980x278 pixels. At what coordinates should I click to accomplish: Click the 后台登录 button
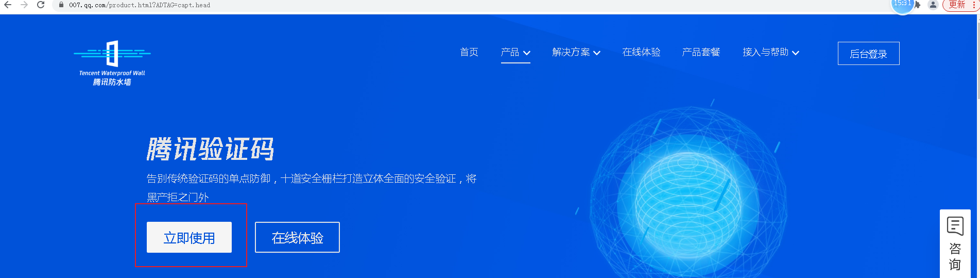tap(868, 54)
